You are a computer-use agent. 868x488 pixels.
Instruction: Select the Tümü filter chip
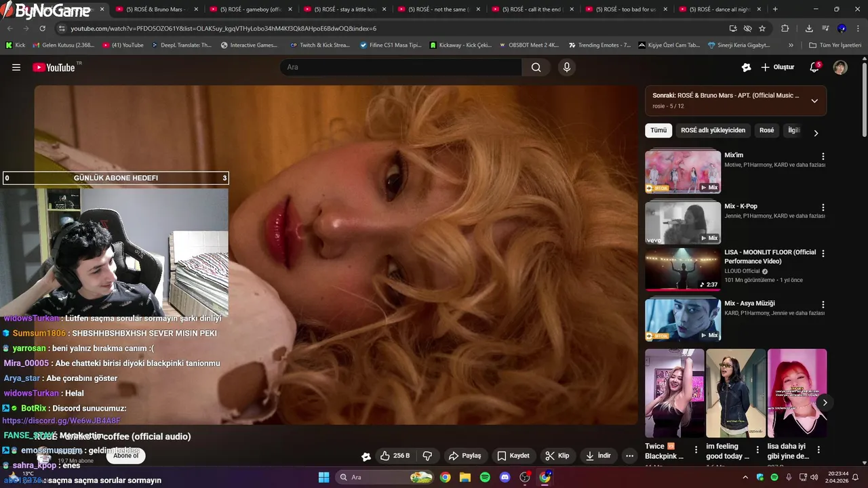[658, 130]
